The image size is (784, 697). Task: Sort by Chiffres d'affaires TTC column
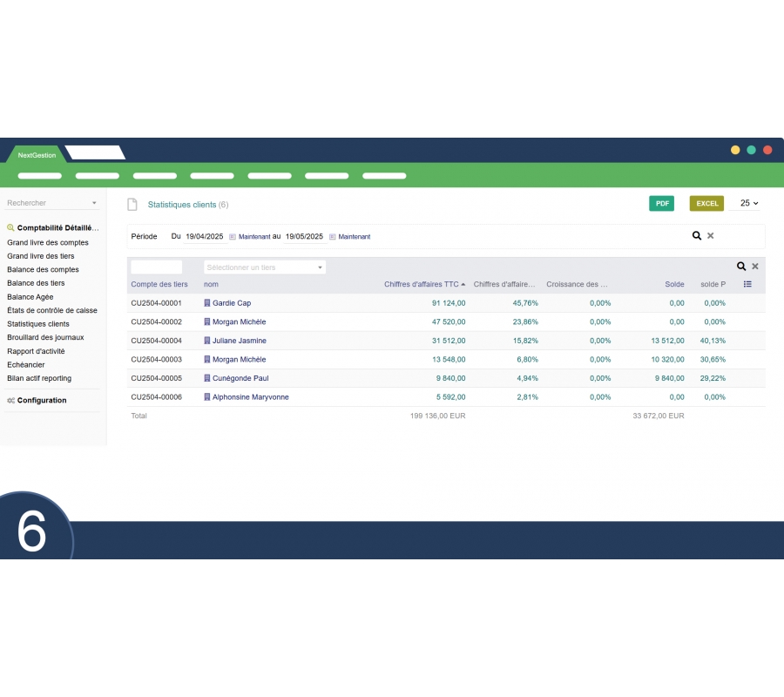click(422, 284)
